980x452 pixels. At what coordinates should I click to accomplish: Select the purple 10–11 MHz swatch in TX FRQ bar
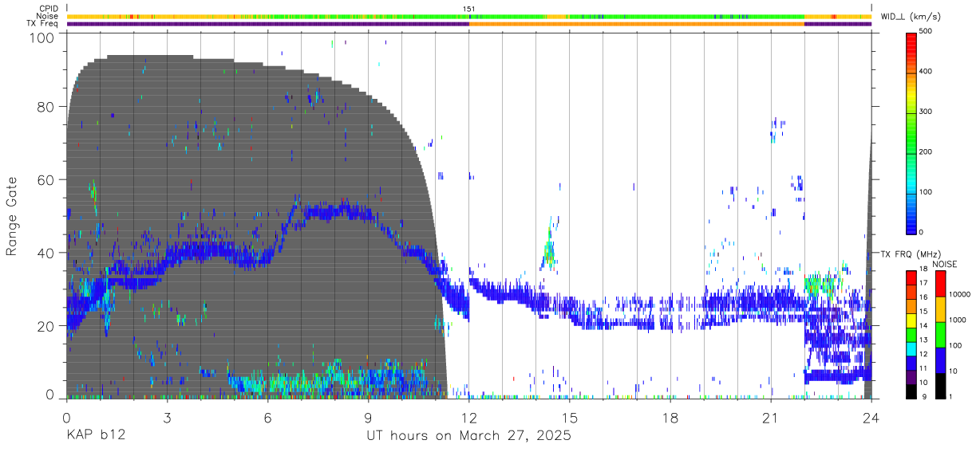pos(912,376)
